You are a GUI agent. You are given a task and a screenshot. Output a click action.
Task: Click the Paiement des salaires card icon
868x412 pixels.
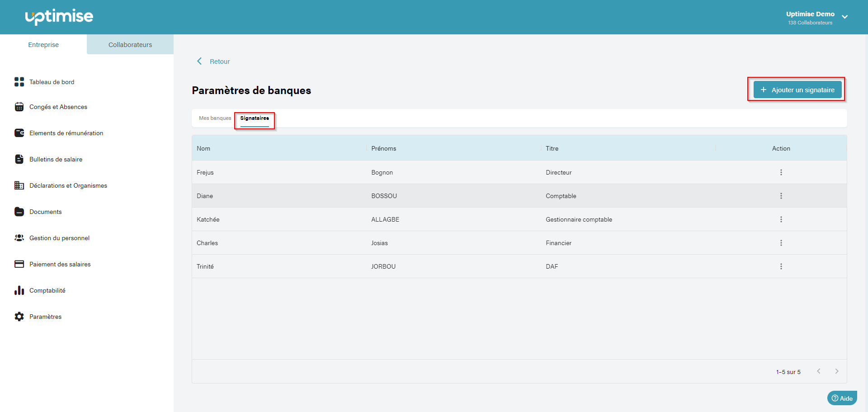coord(19,264)
